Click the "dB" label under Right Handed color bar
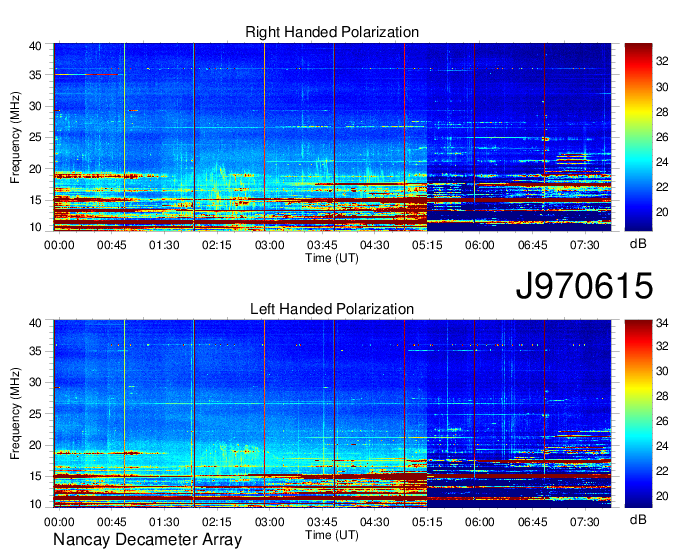This screenshot has width=680, height=552. [638, 244]
